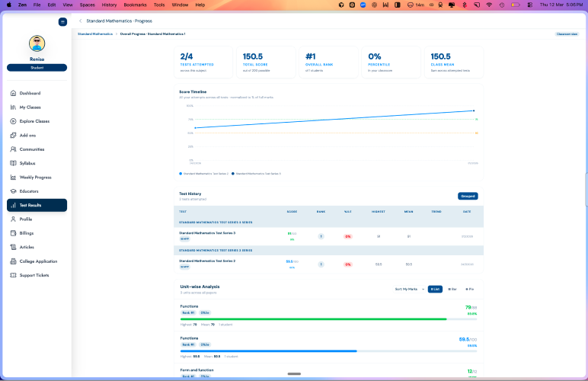Screen dimensions: 588x381
Task: Switch Unit-wise Analysis to Pie view
Action: pos(470,289)
